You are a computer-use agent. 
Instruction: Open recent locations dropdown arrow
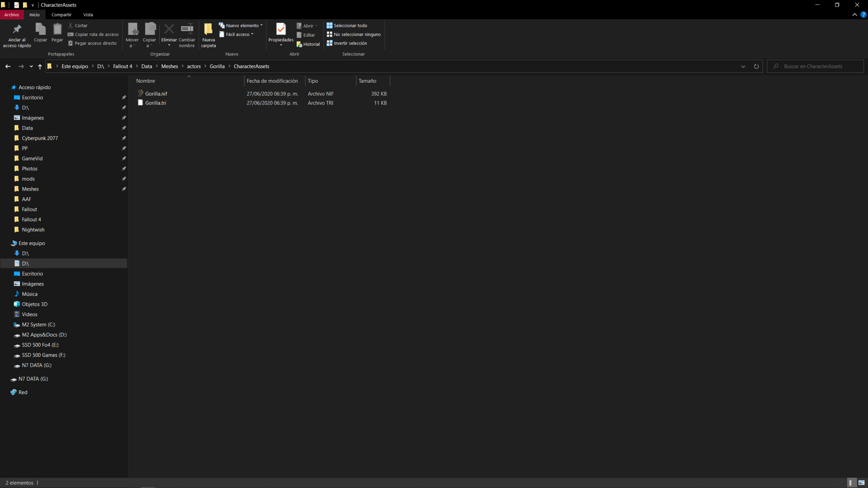coord(31,66)
